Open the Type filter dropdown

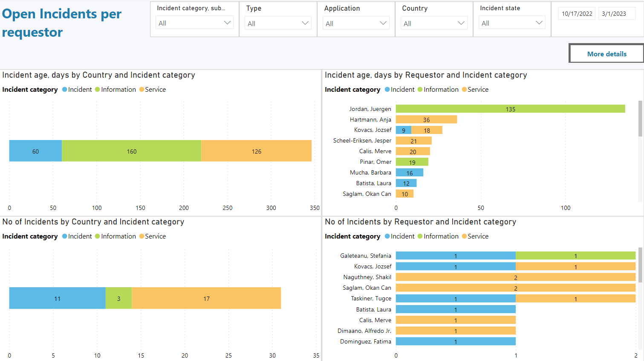point(278,23)
